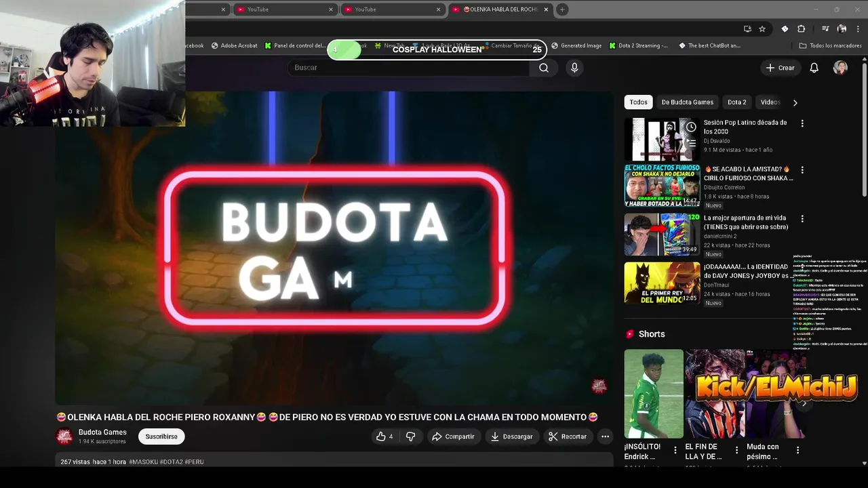Click the Budota Games watermark on the player
The width and height of the screenshot is (868, 488).
pyautogui.click(x=598, y=386)
